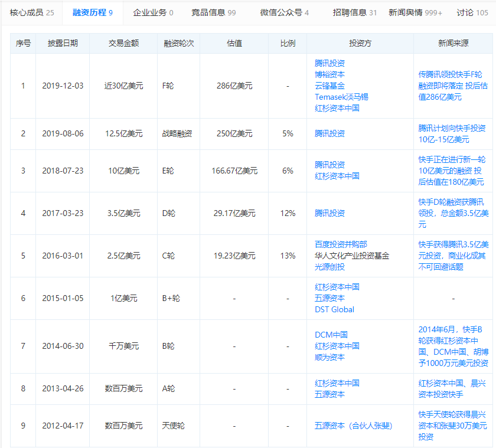Go to the 微信公众号 tab
496x448 pixels.
[285, 12]
